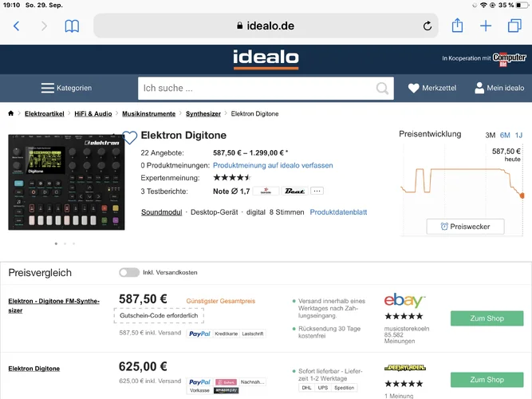Click the search magnifier icon
This screenshot has width=532, height=399.
[x=383, y=88]
